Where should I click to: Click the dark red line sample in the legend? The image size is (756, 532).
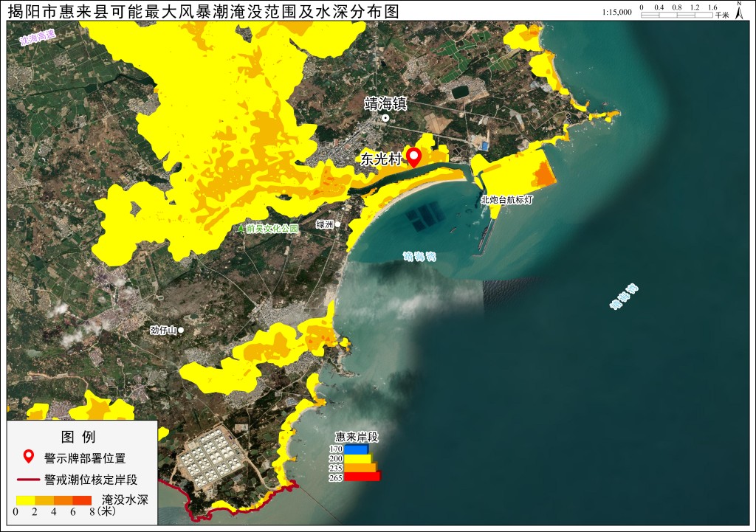click(x=28, y=480)
